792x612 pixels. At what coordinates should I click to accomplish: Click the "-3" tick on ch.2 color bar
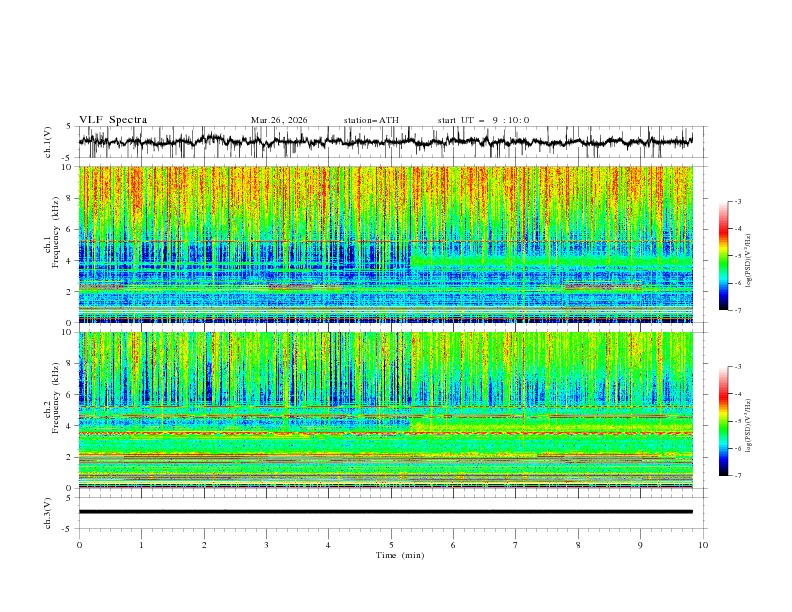click(737, 367)
